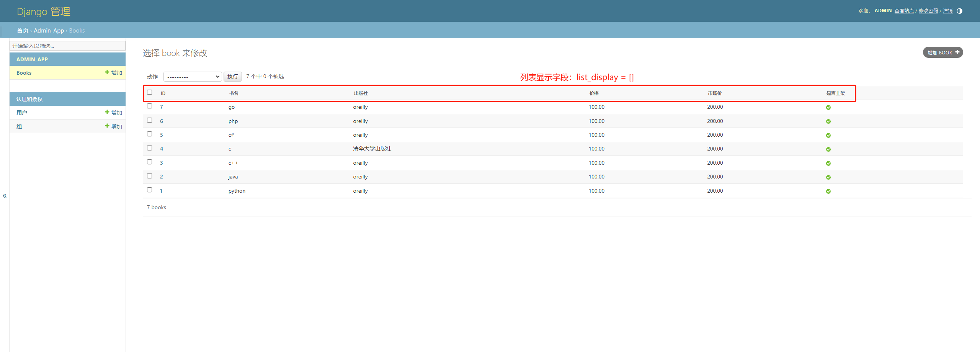The height and width of the screenshot is (352, 980).
Task: Click the 增加 BOOK button
Action: tap(943, 52)
